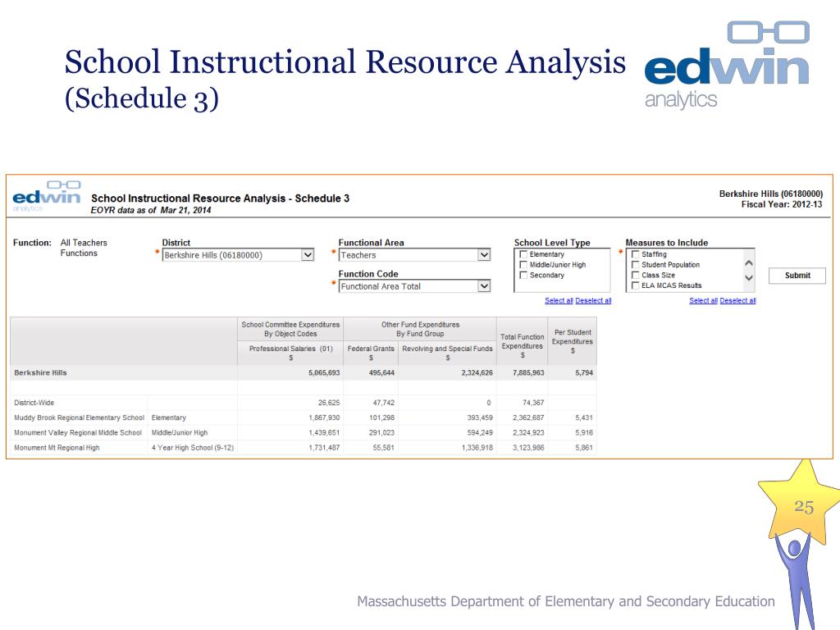Click up arrow in Measures to Include list
Screen dimensions: 840x630
tap(749, 263)
